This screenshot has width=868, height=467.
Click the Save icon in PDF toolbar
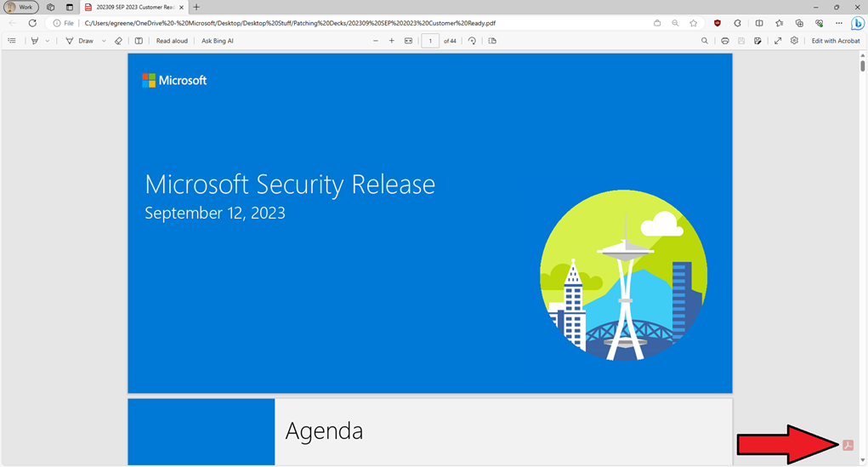tap(741, 41)
